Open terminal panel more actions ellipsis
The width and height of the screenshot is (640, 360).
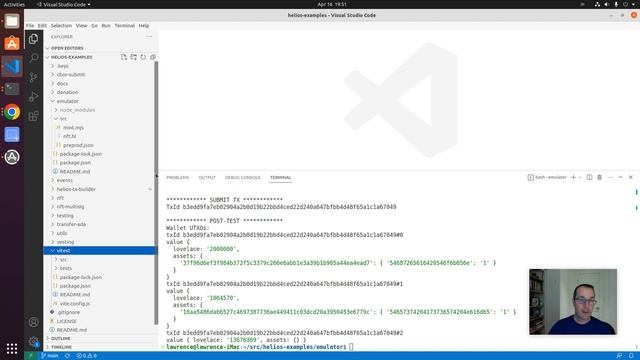point(610,178)
